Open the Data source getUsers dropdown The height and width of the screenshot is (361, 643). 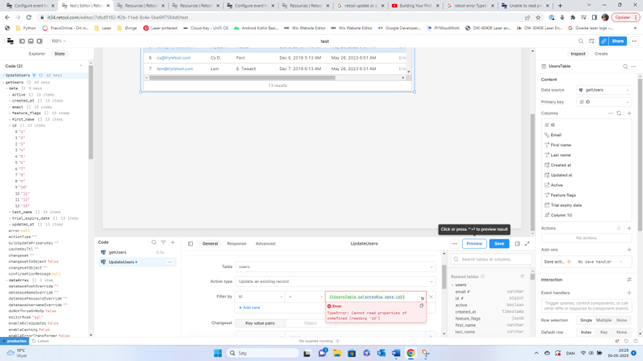604,90
